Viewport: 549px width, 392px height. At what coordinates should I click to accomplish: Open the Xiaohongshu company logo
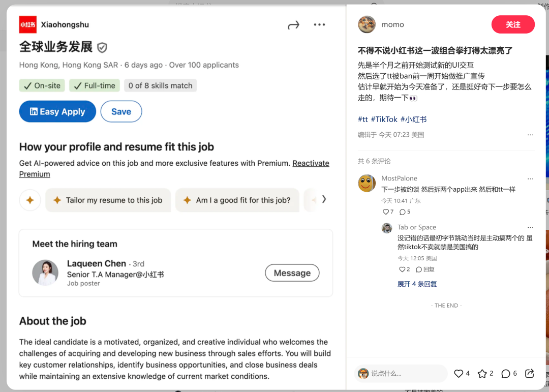point(27,24)
